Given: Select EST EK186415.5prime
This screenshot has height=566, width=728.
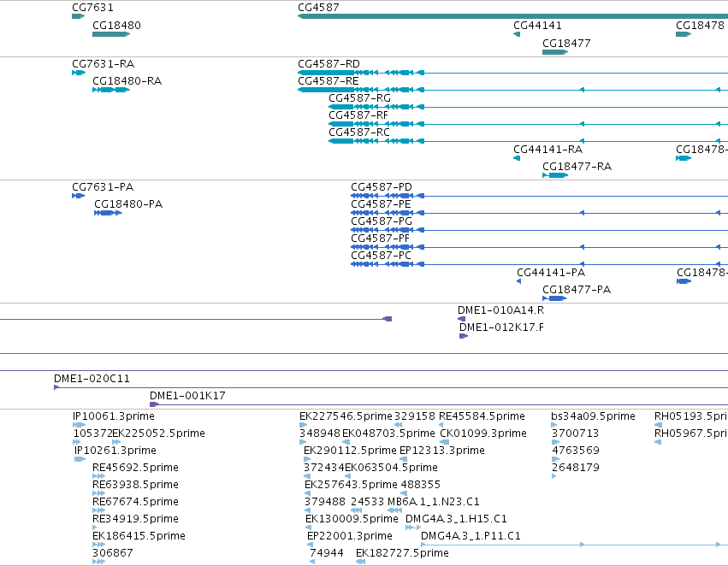Looking at the screenshot, I should click(139, 536).
